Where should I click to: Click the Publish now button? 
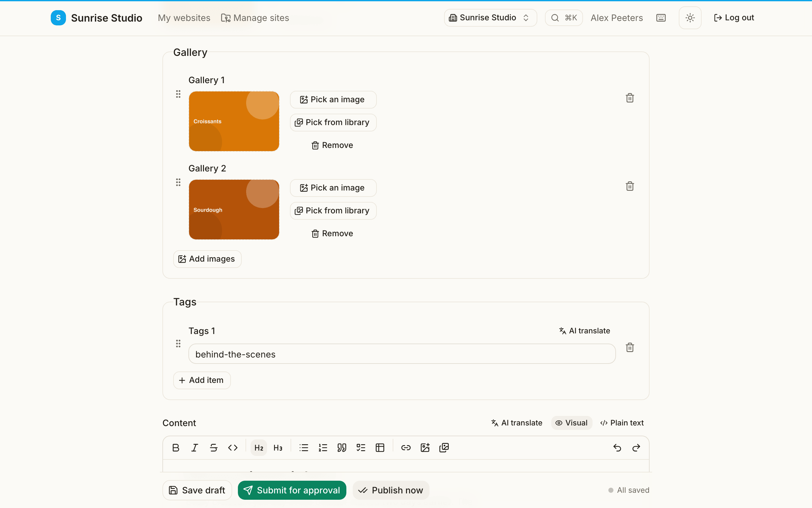[390, 490]
